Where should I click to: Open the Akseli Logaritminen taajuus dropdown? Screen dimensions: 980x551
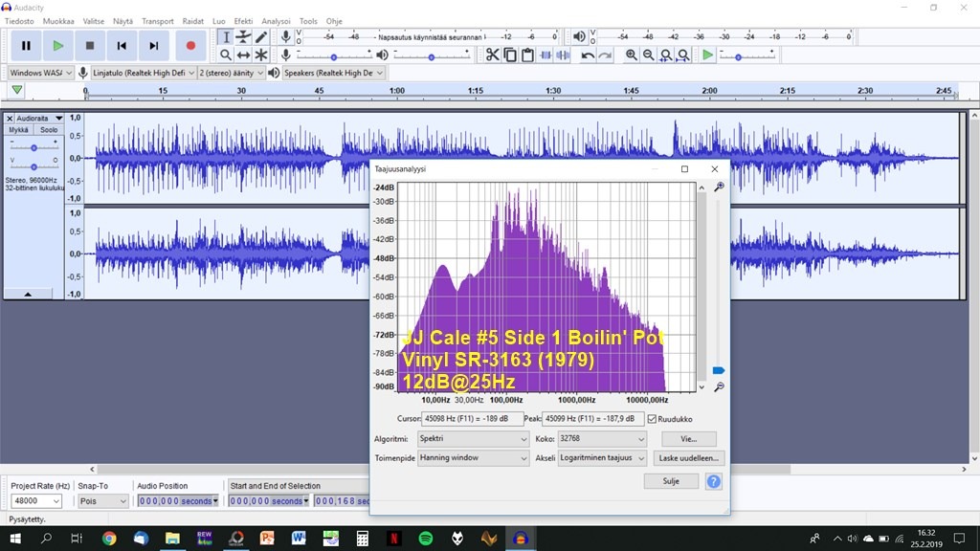(602, 458)
